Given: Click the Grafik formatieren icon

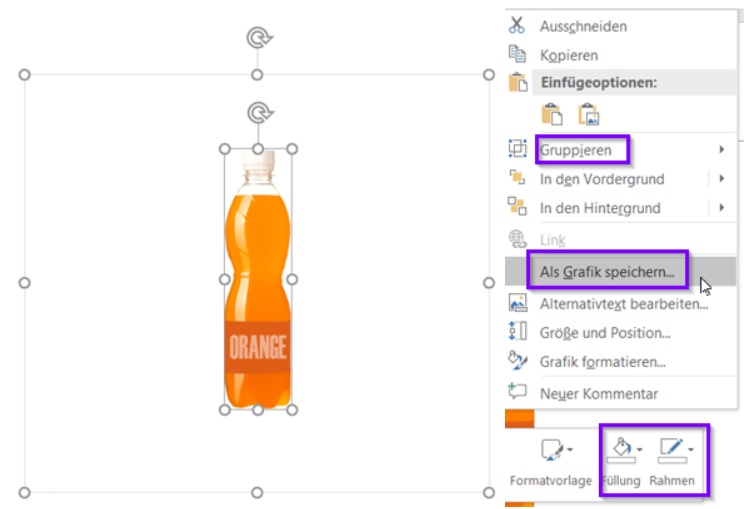Looking at the screenshot, I should point(517,361).
